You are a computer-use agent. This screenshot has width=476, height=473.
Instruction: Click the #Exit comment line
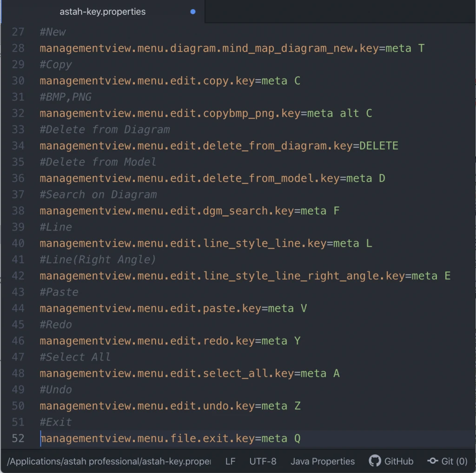click(56, 422)
